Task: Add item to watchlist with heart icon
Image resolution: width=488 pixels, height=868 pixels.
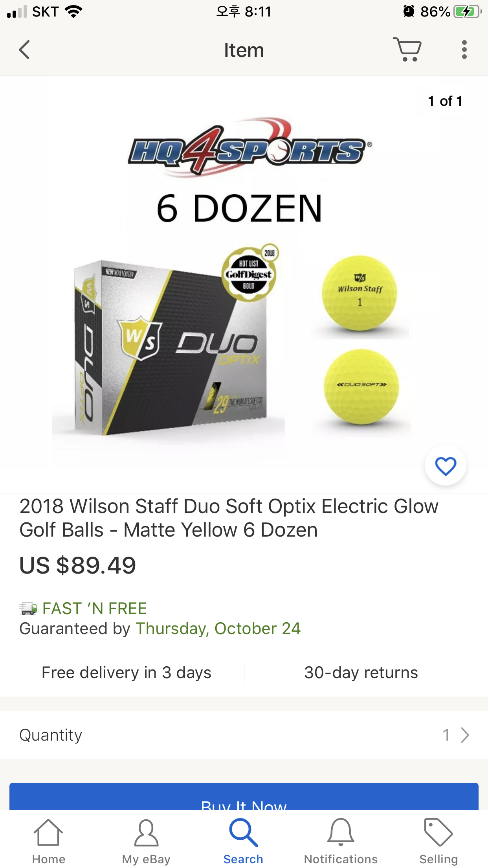Action: point(445,466)
